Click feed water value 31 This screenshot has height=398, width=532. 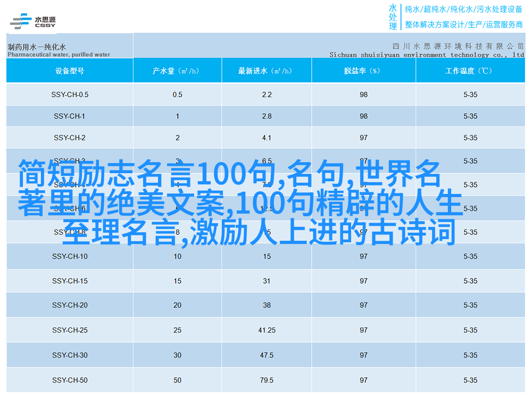point(267,281)
